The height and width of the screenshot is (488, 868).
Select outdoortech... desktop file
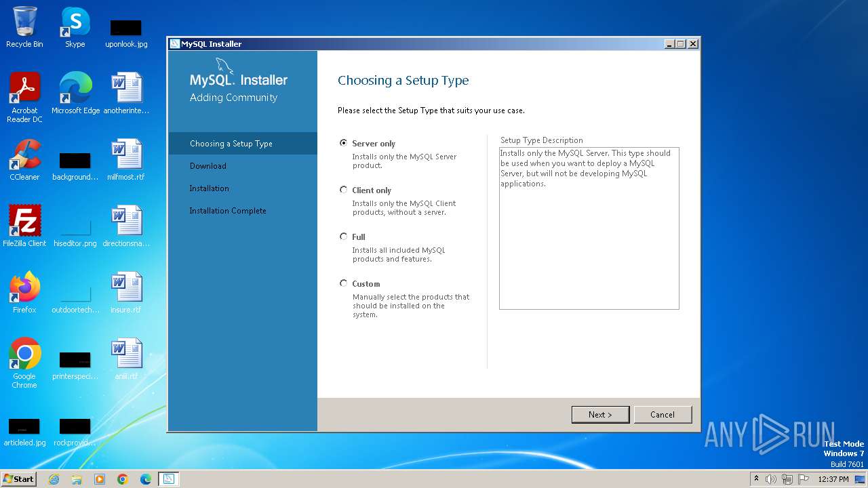point(75,299)
